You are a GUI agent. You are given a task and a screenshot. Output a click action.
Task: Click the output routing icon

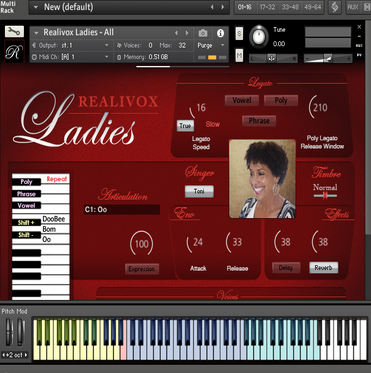(x=34, y=45)
